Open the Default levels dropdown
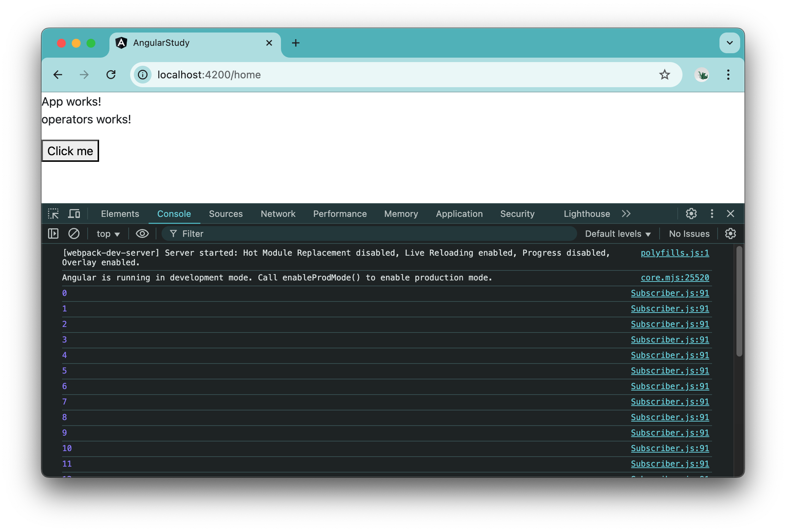Screen dimensions: 786x532 click(x=617, y=233)
